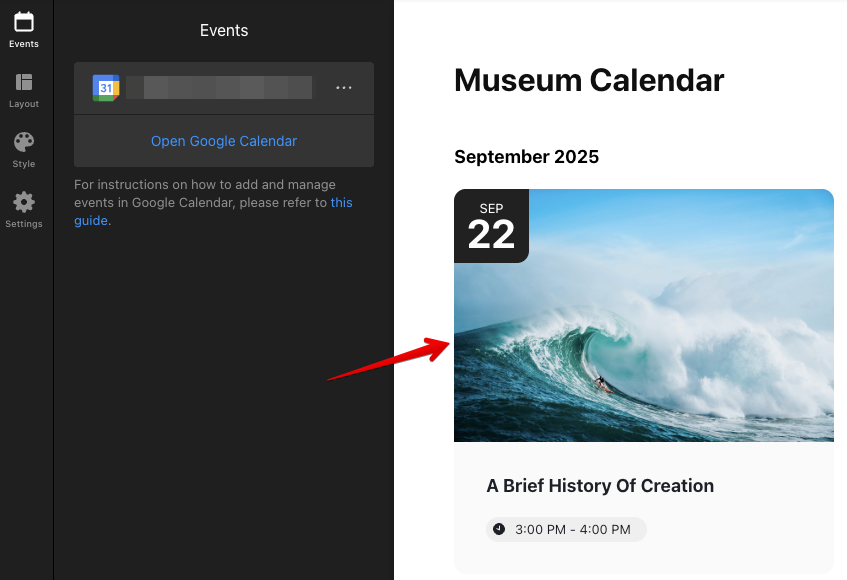
Task: Open the Style palette icon
Action: pos(24,142)
